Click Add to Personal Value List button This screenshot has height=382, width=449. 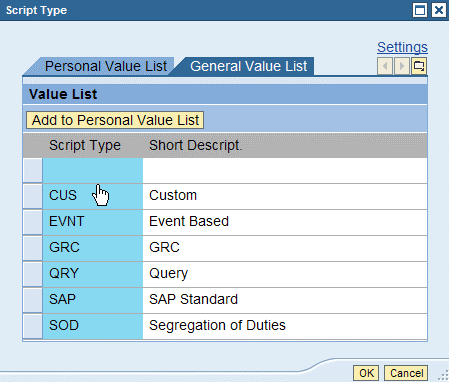coord(115,120)
